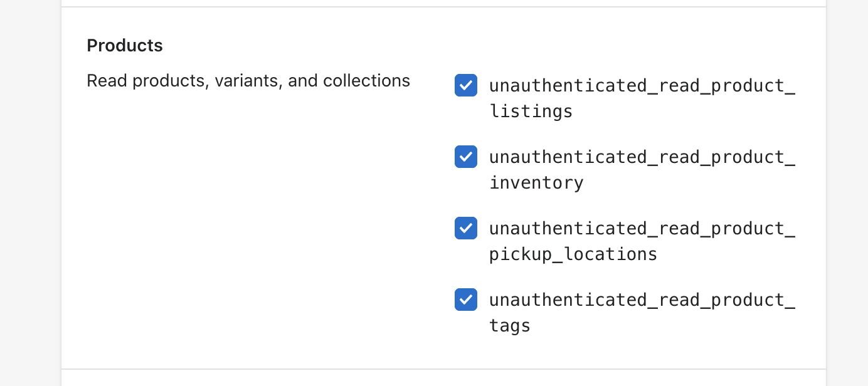Toggle the unauthenticated_read_product_tags checkbox
Image resolution: width=868 pixels, height=386 pixels.
click(466, 300)
